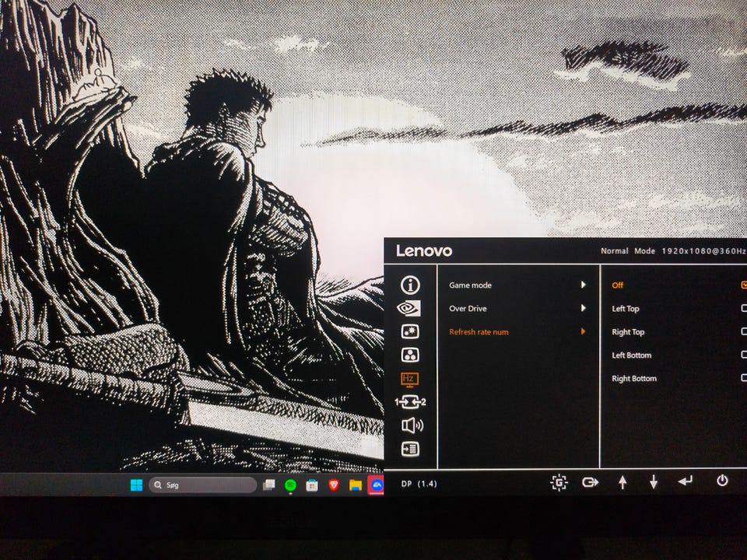Open Microsoft Store from the taskbar
This screenshot has height=560, width=747.
[312, 485]
